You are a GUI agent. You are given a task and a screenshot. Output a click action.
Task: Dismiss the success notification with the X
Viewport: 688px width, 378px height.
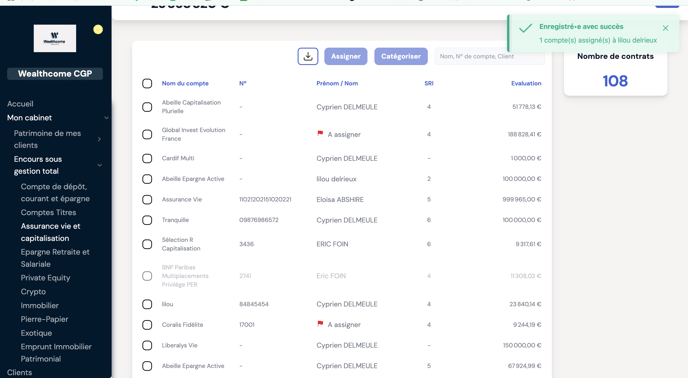tap(665, 28)
